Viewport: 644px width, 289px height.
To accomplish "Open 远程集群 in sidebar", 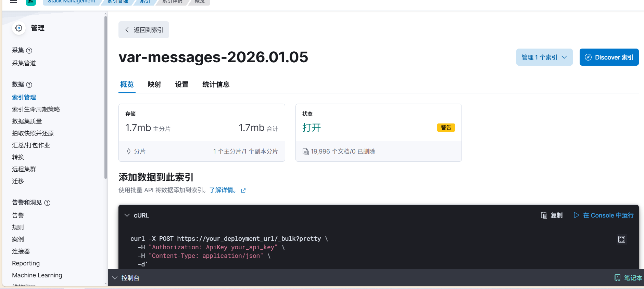I will (x=24, y=169).
